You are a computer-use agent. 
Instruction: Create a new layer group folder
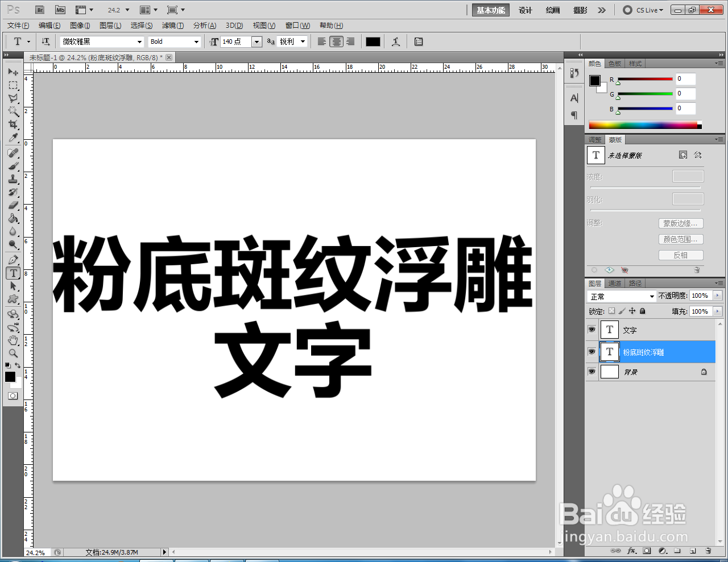677,551
